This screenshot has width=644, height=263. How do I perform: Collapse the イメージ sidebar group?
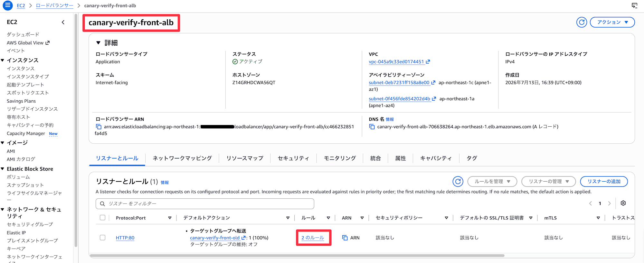pyautogui.click(x=3, y=142)
